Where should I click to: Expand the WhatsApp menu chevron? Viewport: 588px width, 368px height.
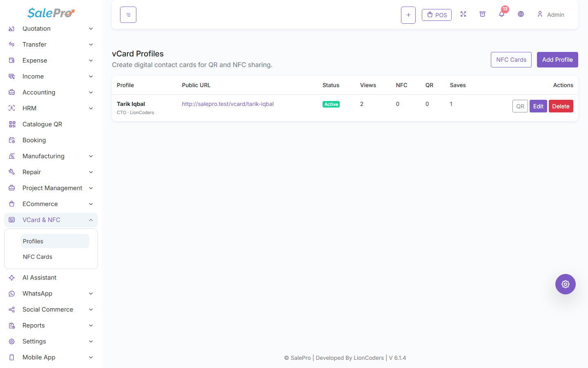pyautogui.click(x=91, y=294)
